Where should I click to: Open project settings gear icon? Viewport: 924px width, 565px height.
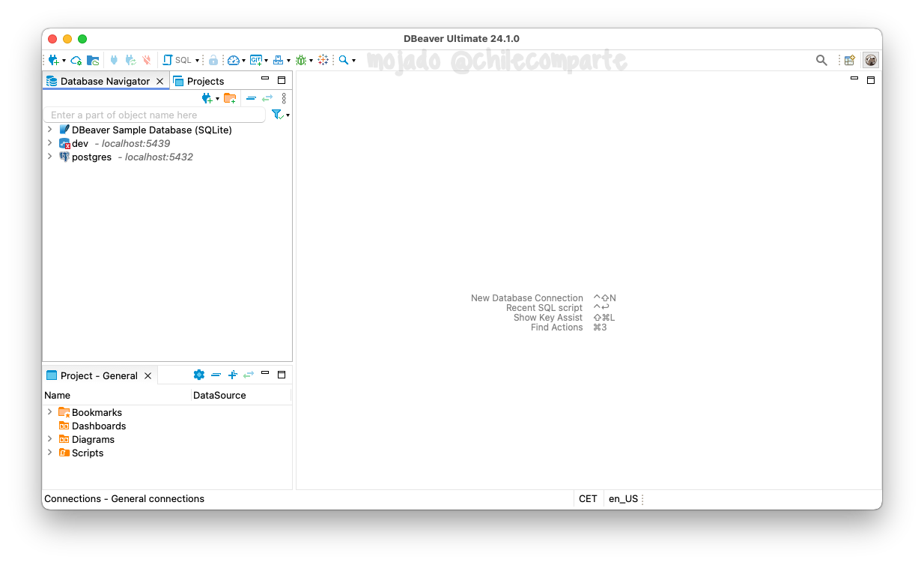point(198,375)
